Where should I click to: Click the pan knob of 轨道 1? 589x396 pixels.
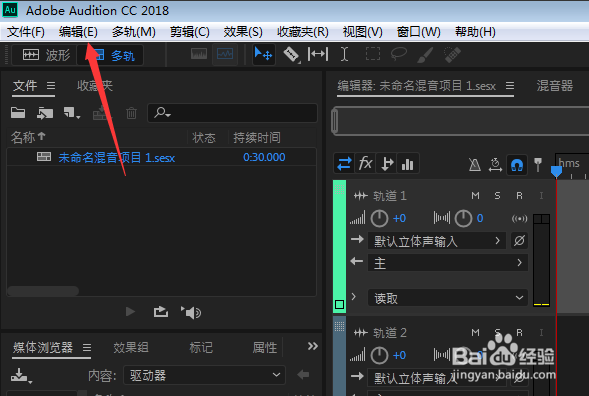tap(463, 218)
